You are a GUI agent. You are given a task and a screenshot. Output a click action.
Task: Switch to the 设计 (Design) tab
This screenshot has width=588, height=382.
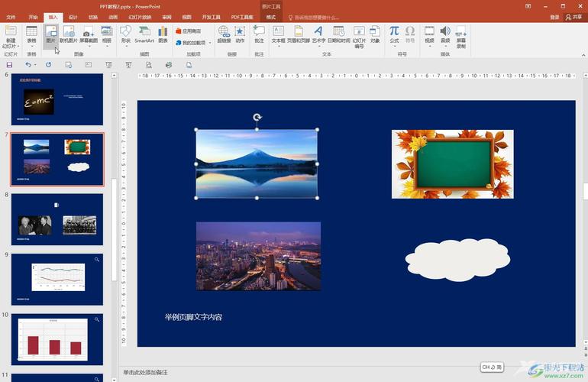click(x=73, y=16)
